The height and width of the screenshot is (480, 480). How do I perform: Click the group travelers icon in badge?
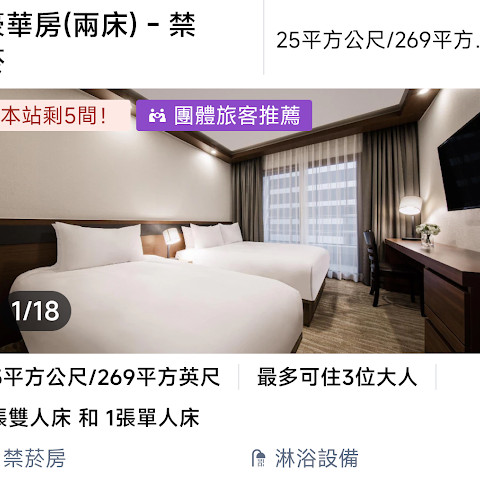pos(157,116)
